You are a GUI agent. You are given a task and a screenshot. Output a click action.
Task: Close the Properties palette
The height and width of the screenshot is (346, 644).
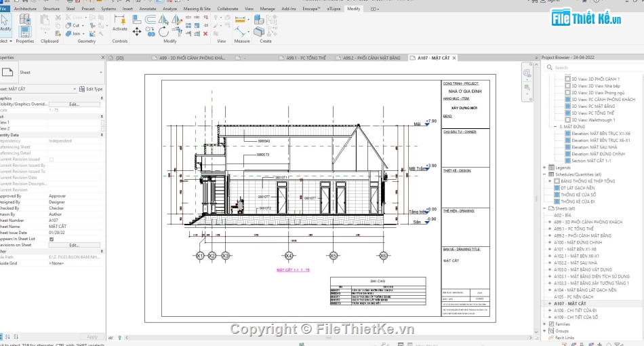[102, 58]
